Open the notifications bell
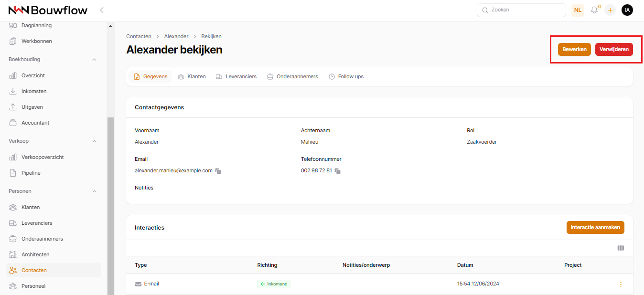The width and height of the screenshot is (644, 295). tap(594, 10)
